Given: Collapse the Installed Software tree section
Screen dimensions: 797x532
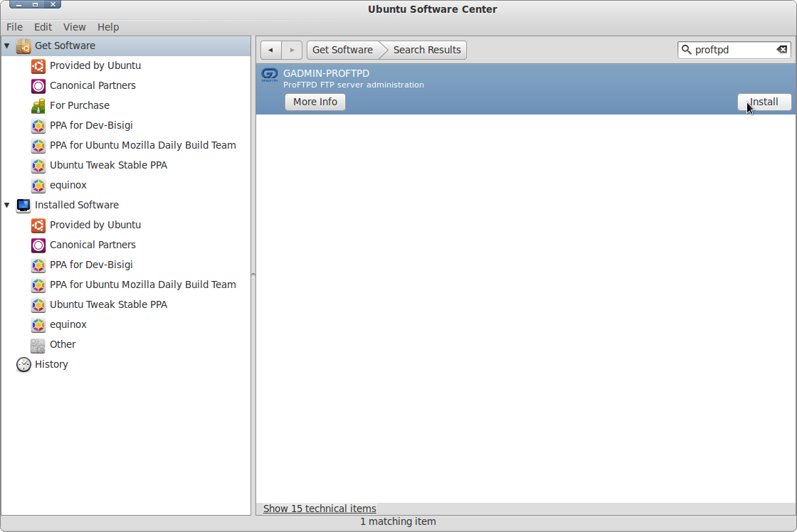Looking at the screenshot, I should 7,206.
